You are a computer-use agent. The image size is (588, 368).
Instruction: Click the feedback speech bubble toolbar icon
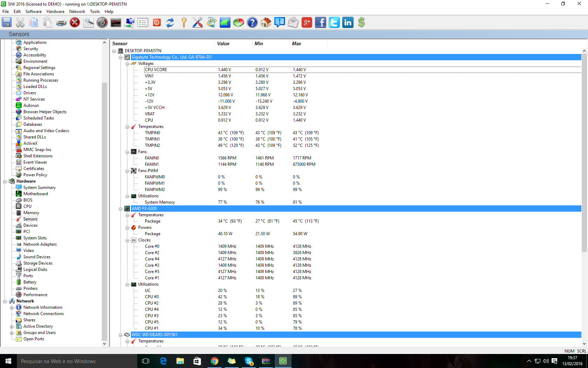(280, 22)
